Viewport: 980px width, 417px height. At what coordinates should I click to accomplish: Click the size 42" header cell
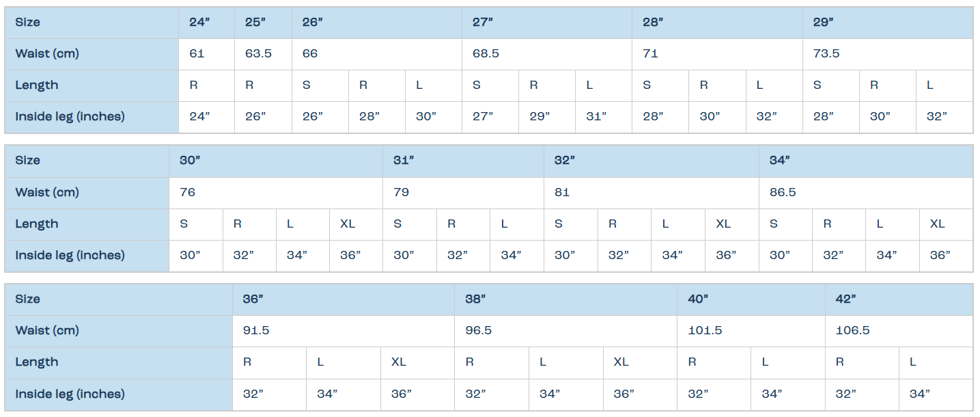click(x=846, y=299)
